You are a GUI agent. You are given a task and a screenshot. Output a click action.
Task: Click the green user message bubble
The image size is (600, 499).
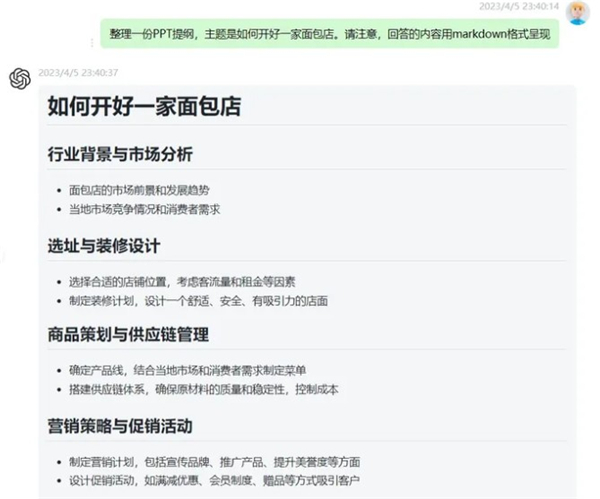tap(329, 34)
